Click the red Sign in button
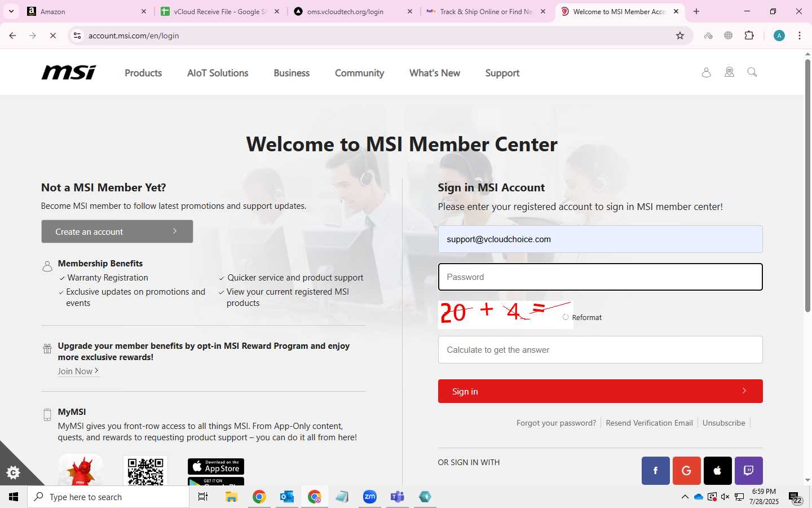Screen dimensions: 812x508 click(600, 391)
